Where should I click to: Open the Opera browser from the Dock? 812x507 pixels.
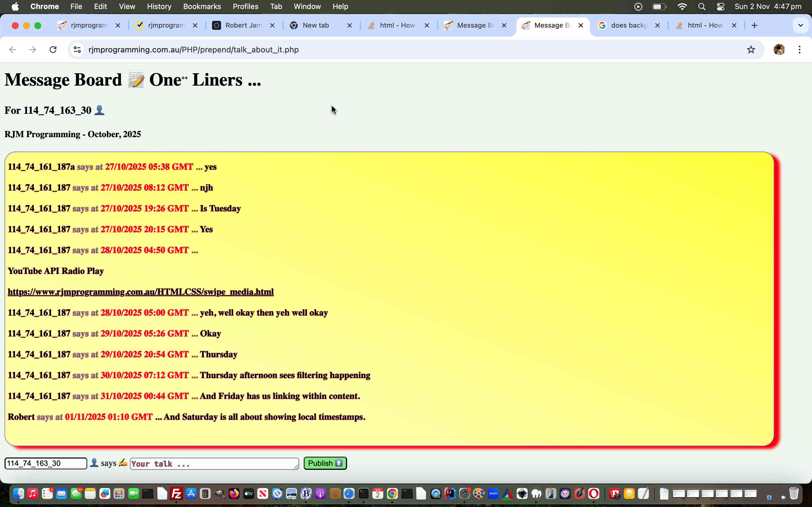pyautogui.click(x=594, y=493)
